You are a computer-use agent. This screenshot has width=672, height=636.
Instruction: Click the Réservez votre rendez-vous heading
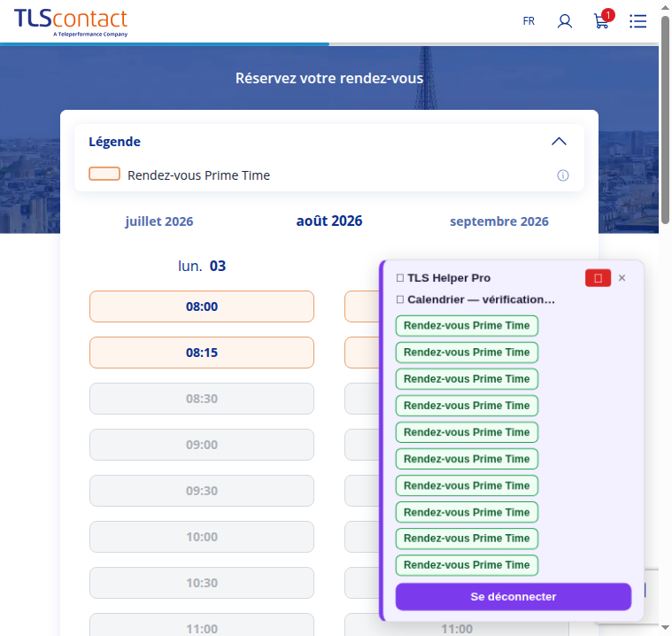[329, 78]
